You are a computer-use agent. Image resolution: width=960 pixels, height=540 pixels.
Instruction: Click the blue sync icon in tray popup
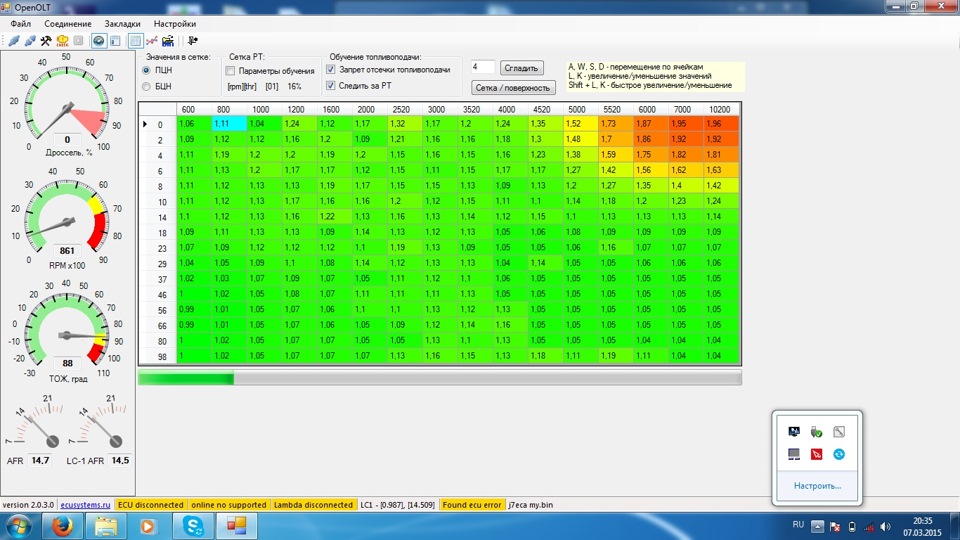839,454
